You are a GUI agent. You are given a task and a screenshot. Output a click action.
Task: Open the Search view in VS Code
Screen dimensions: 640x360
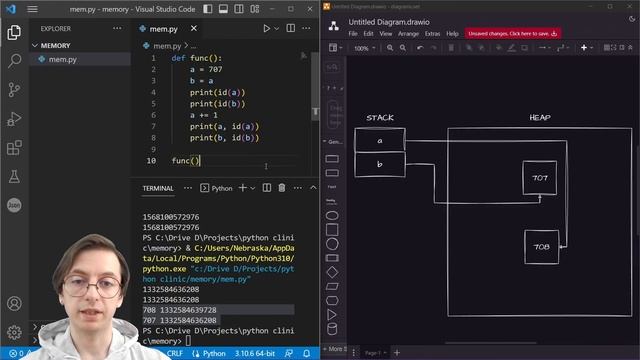point(14,61)
